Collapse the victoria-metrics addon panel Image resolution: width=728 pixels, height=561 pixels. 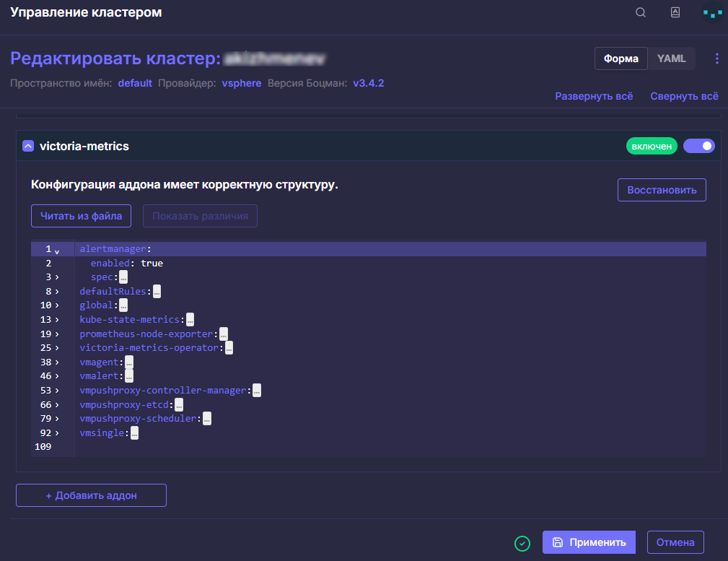[28, 146]
